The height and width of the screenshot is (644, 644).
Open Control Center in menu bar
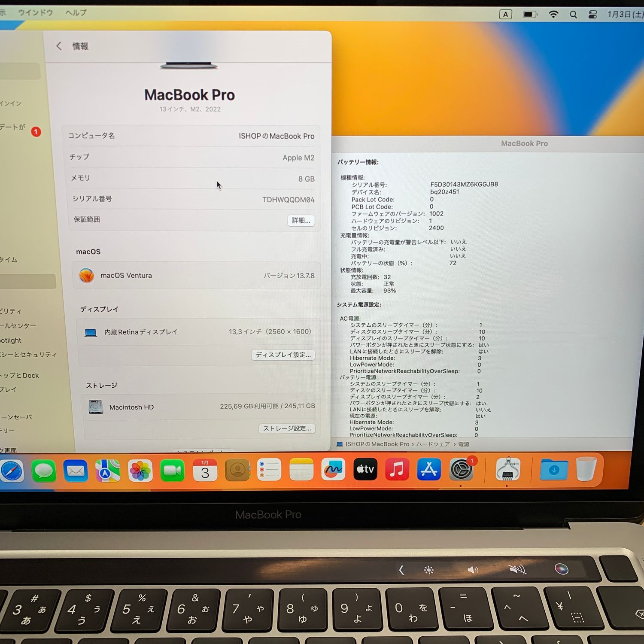[592, 15]
